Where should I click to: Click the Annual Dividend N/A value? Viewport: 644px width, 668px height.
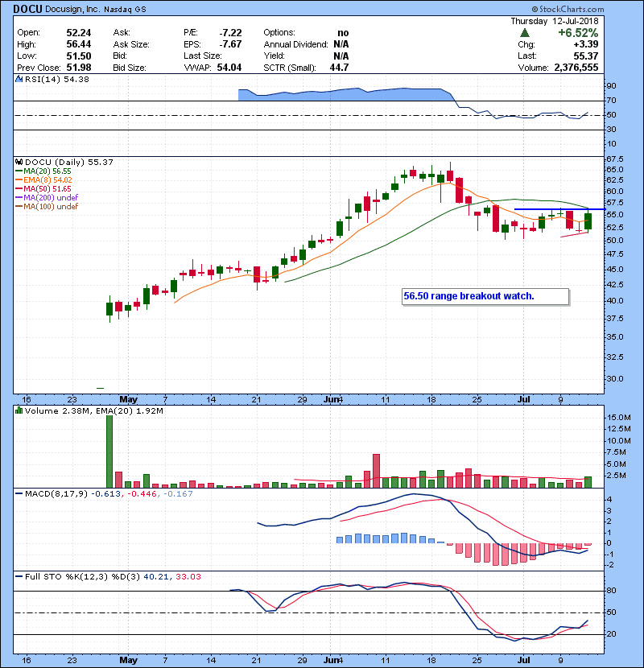point(341,44)
